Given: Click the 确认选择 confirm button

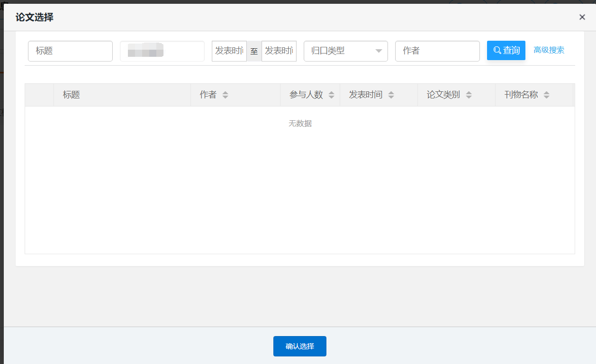Looking at the screenshot, I should (x=299, y=346).
